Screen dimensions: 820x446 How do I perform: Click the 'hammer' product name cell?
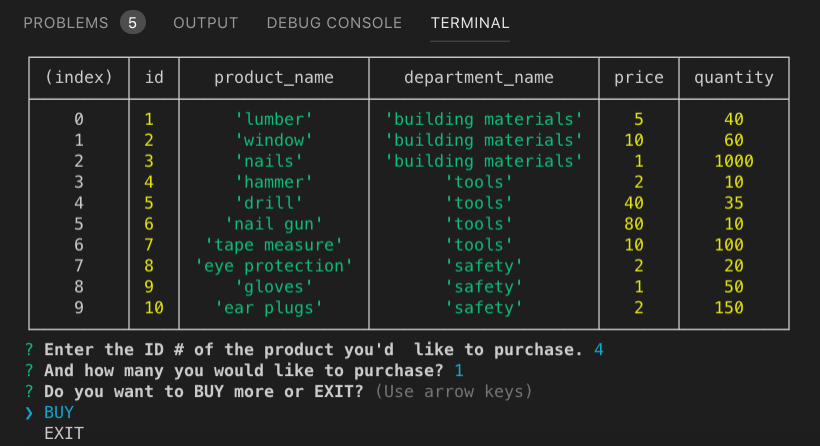[274, 182]
